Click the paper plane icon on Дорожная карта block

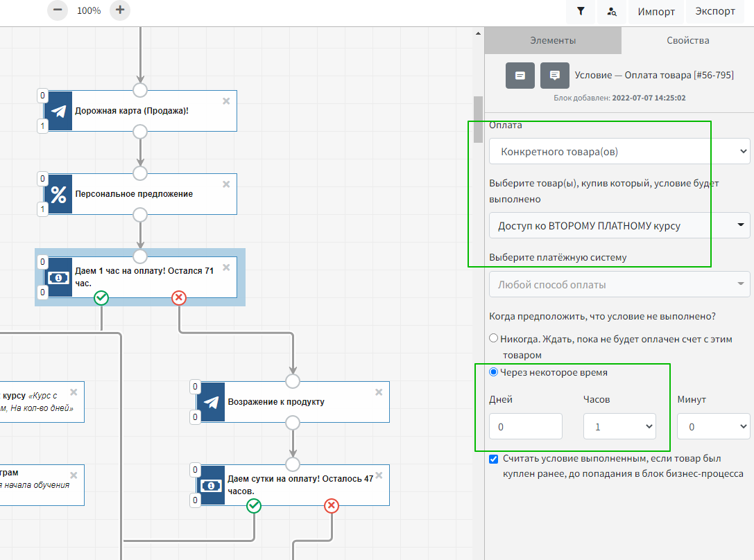[x=59, y=111]
